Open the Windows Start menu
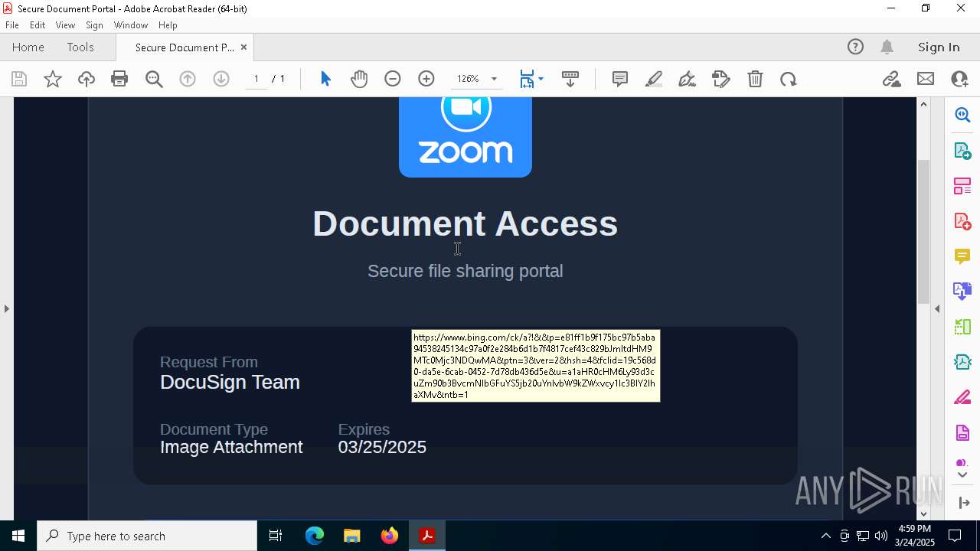This screenshot has height=551, width=980. (18, 536)
